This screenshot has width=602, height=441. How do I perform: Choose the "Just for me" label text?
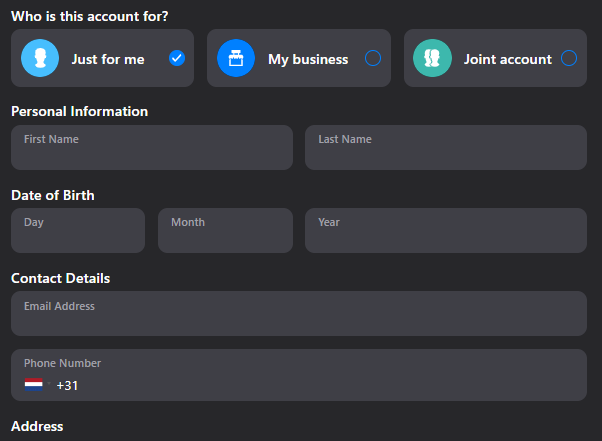pyautogui.click(x=108, y=59)
